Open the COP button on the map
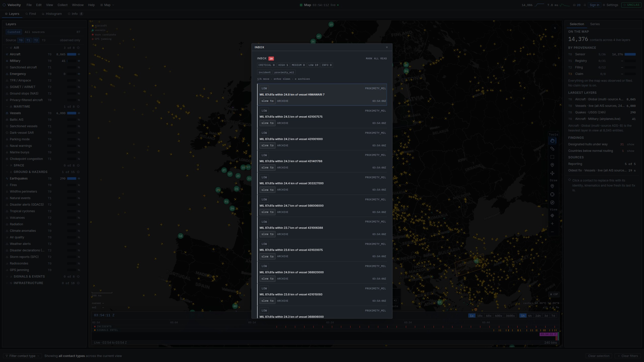Screen dimensions: 644x362 (554, 294)
